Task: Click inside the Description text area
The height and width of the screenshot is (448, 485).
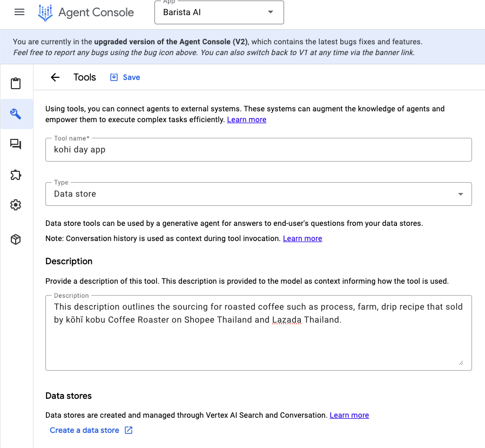Action: 259,333
